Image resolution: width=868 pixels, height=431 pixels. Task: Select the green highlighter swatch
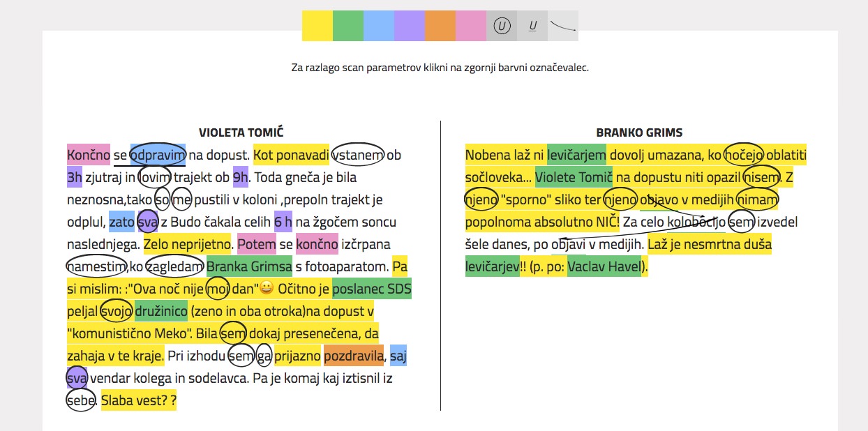pyautogui.click(x=348, y=26)
